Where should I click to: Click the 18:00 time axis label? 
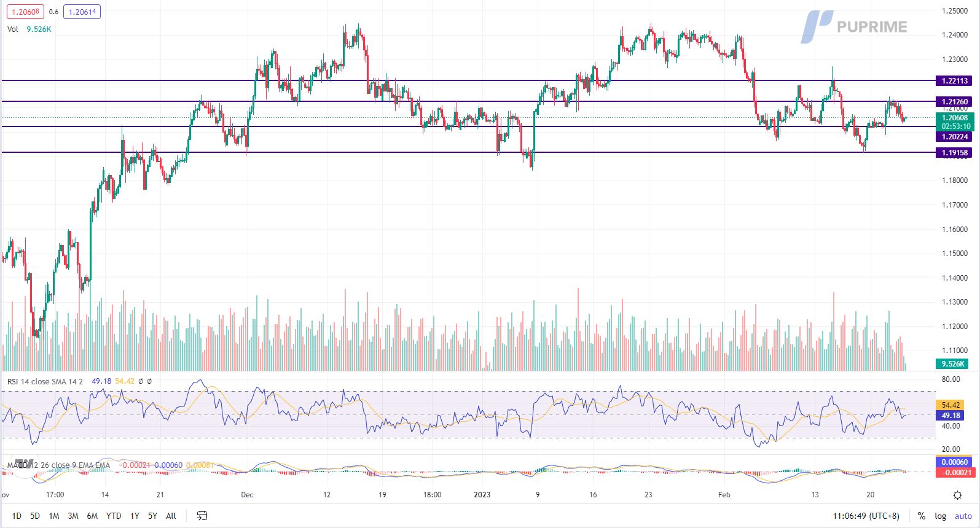432,495
